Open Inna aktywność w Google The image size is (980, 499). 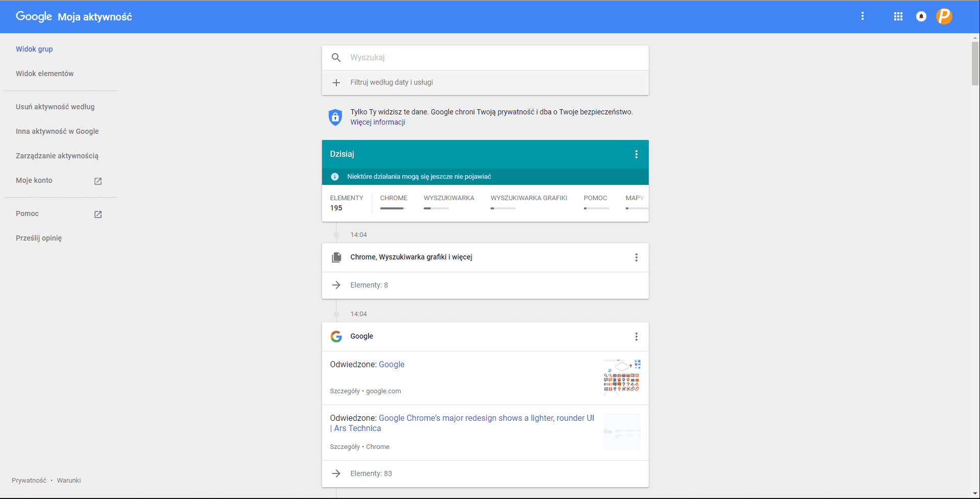[57, 131]
